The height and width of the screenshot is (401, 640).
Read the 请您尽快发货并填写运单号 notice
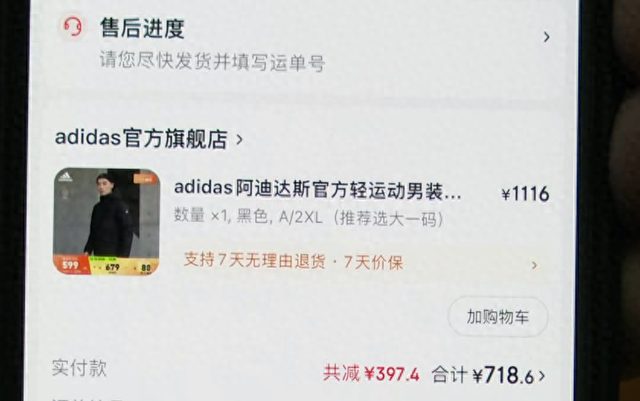[212, 62]
